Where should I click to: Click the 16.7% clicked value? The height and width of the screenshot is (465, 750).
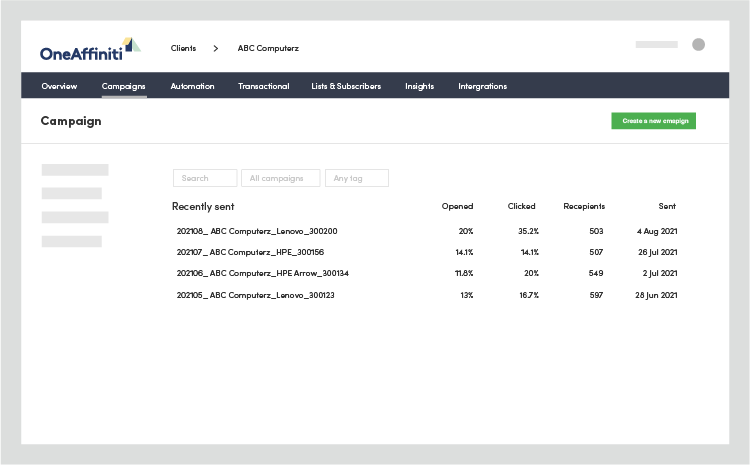(529, 295)
